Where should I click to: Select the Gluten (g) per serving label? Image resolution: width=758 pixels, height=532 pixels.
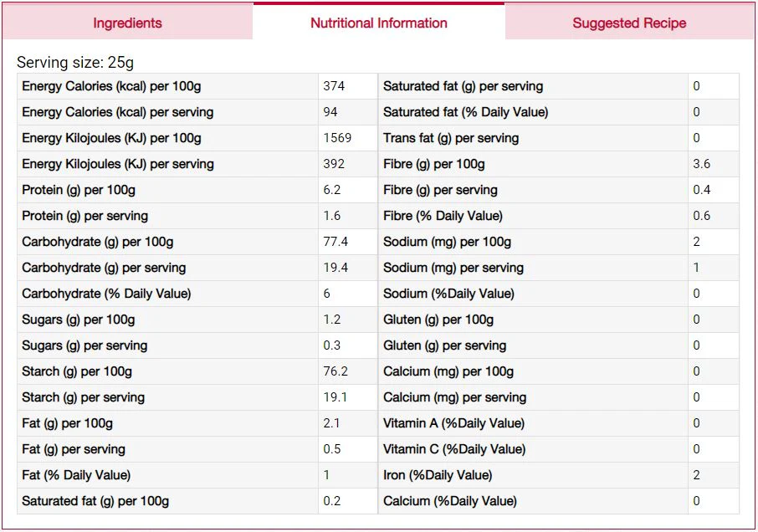pyautogui.click(x=445, y=345)
